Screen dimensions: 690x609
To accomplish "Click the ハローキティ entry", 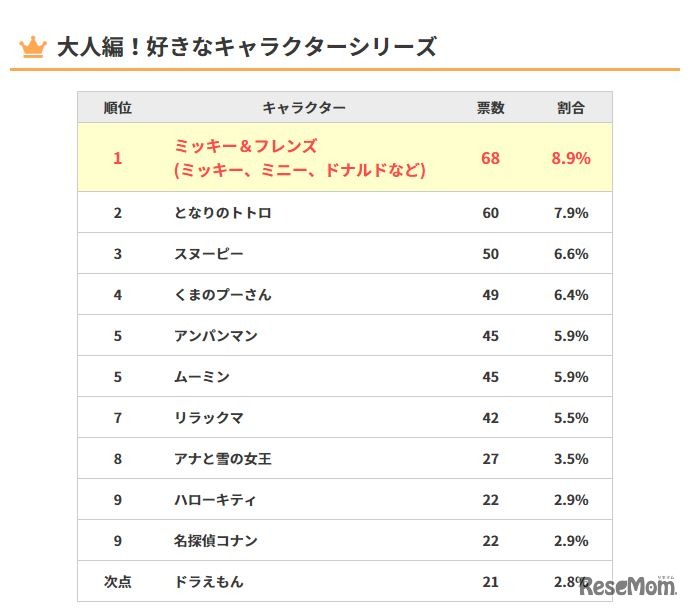I will 215,500.
